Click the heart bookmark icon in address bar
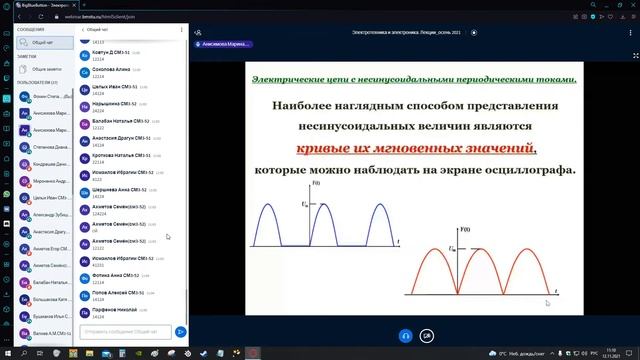640x360 pixels. pyautogui.click(x=610, y=17)
